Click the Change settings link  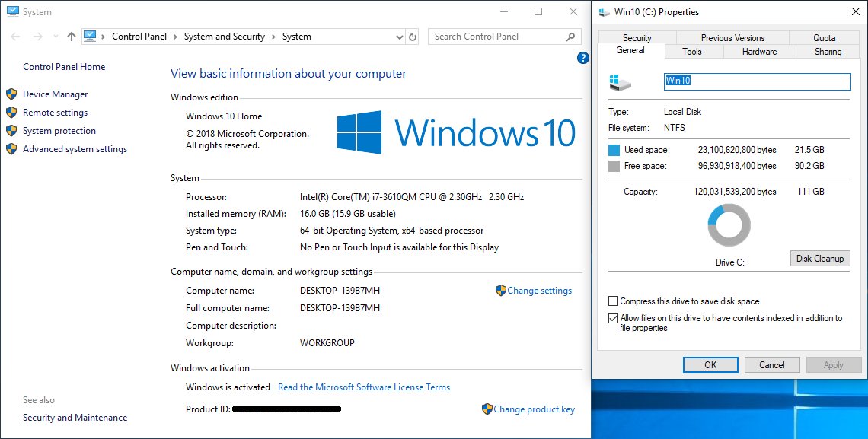540,291
